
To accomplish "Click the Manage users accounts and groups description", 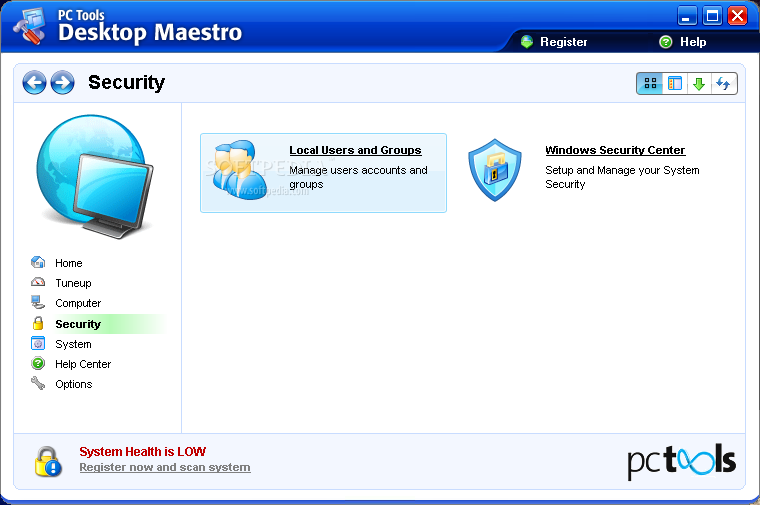I will point(358,177).
